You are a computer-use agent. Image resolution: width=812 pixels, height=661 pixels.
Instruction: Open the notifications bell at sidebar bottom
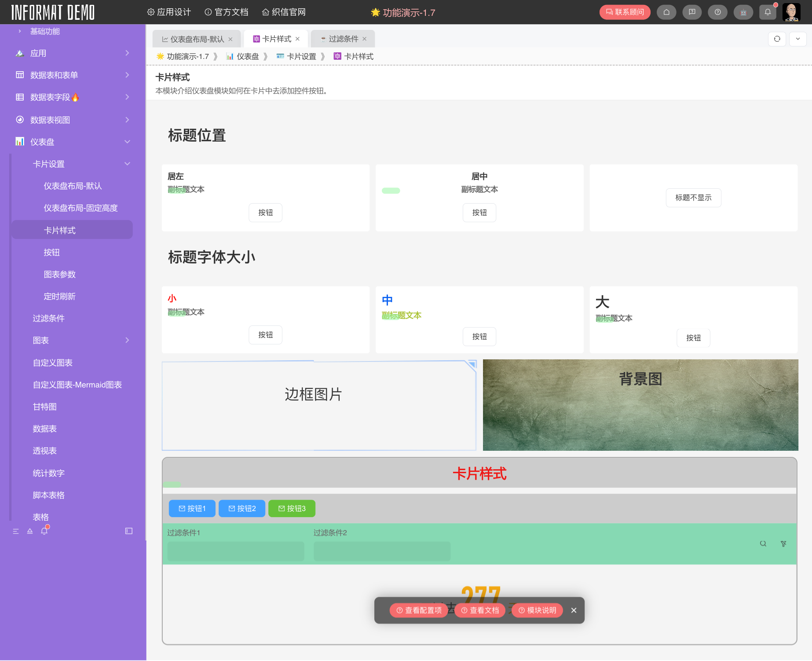tap(44, 531)
